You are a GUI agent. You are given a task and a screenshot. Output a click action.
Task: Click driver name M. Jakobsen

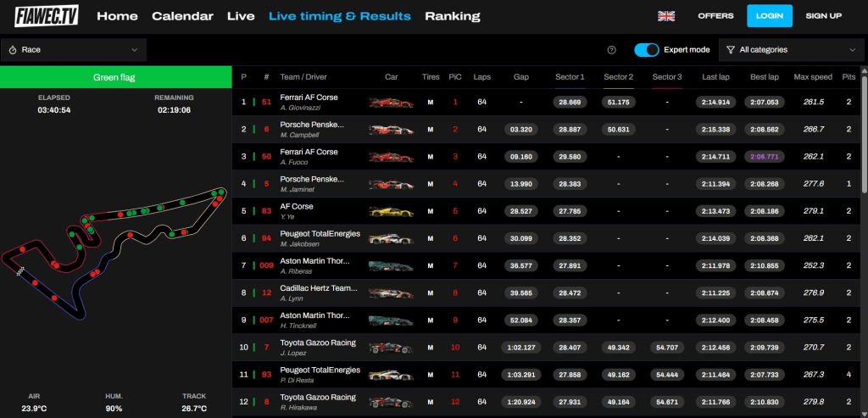tap(299, 244)
